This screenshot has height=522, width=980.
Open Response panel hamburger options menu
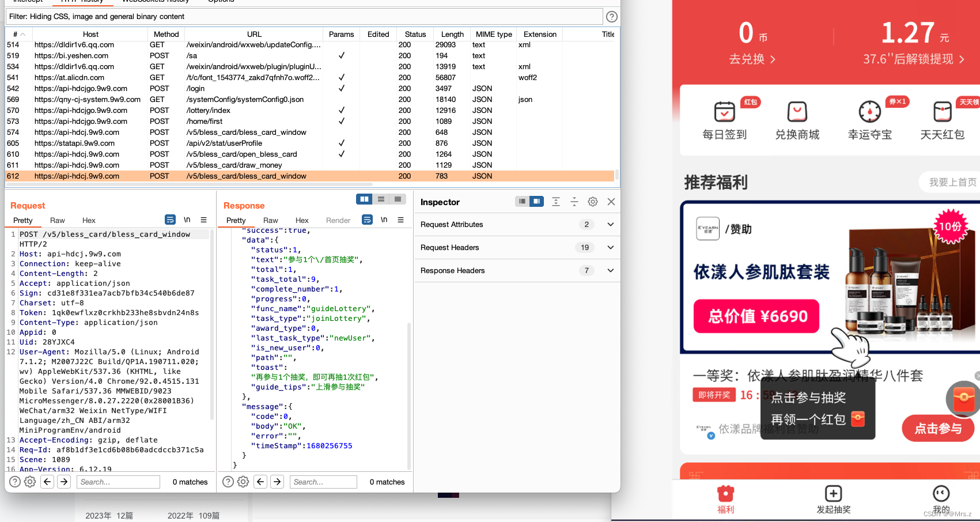tap(400, 220)
